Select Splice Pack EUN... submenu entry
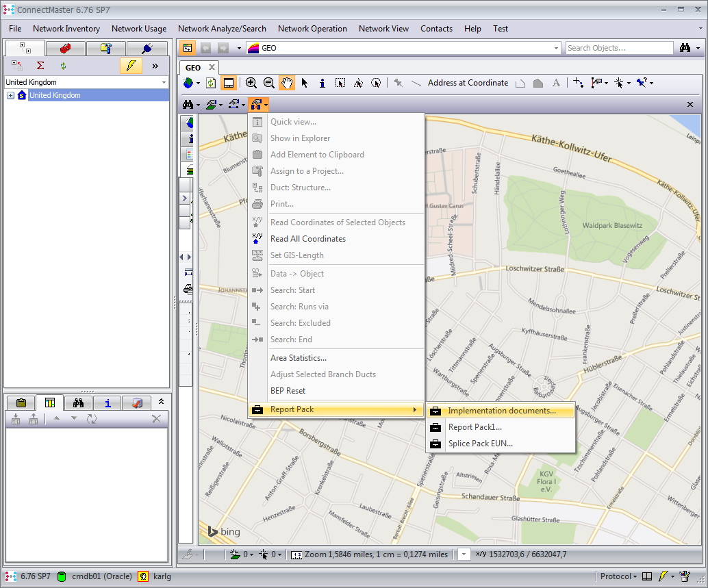Image resolution: width=708 pixels, height=588 pixels. coord(501,444)
